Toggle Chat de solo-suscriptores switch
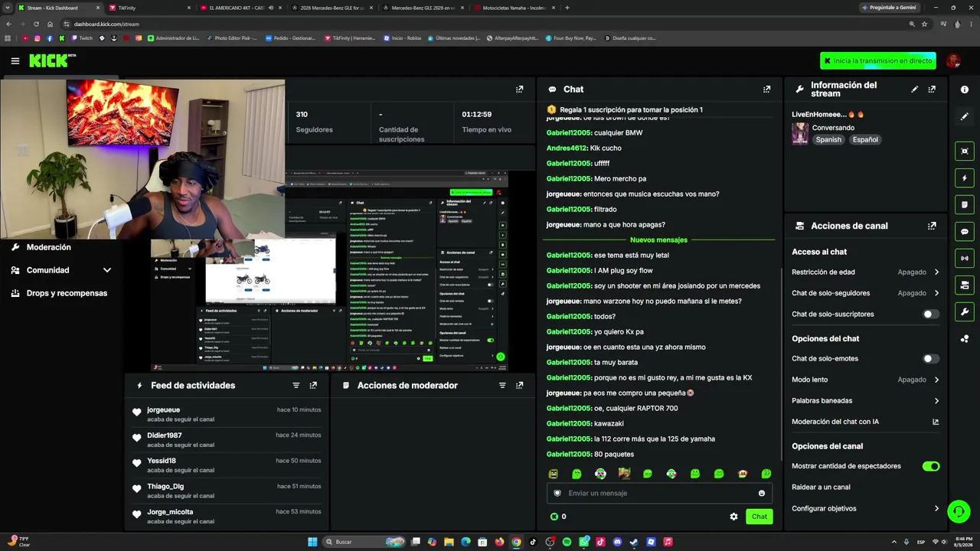The width and height of the screenshot is (980, 551). coord(930,314)
